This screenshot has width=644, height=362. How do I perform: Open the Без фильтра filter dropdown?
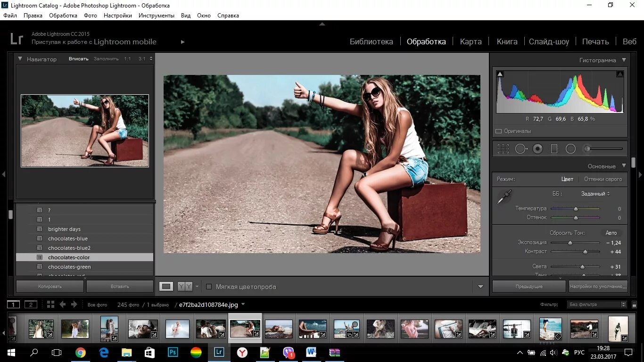click(x=597, y=304)
